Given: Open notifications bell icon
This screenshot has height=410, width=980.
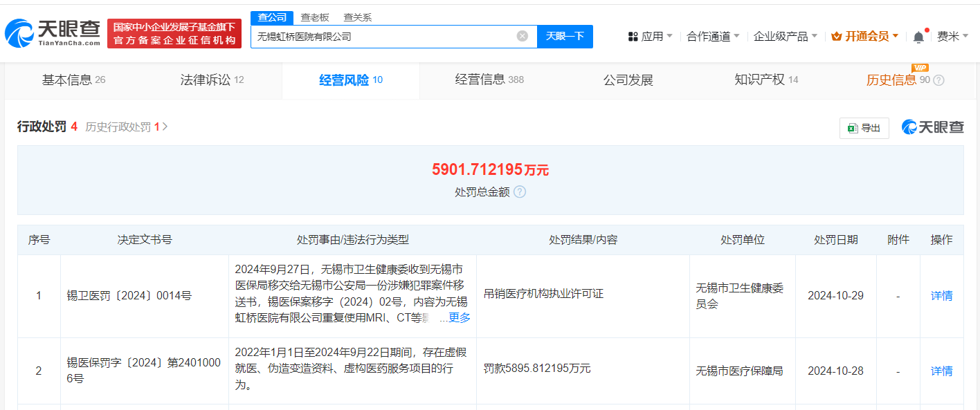Looking at the screenshot, I should tap(918, 37).
